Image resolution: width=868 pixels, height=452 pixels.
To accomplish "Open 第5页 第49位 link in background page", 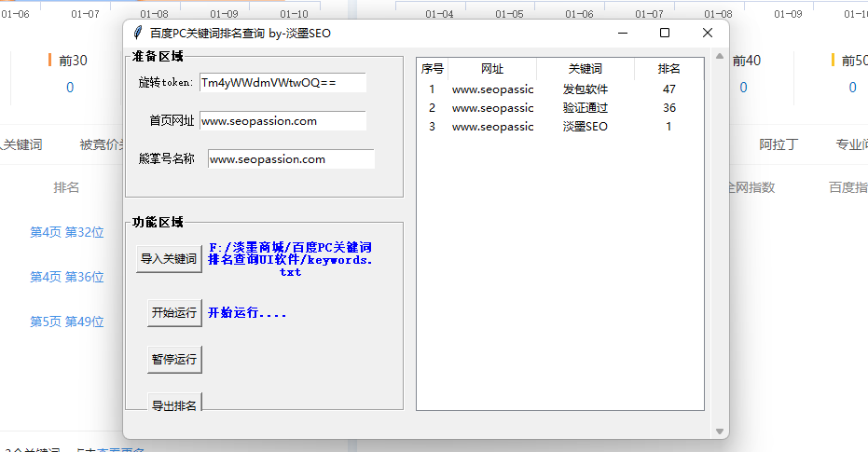I will (67, 322).
